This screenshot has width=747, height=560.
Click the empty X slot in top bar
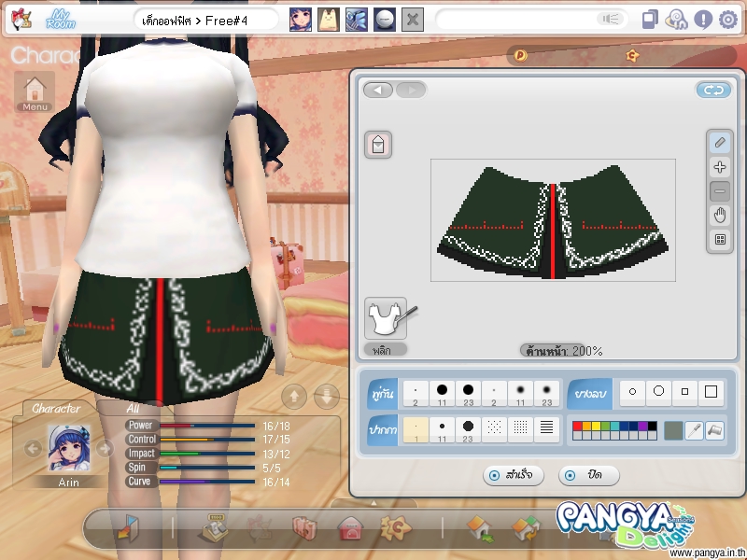[x=413, y=20]
